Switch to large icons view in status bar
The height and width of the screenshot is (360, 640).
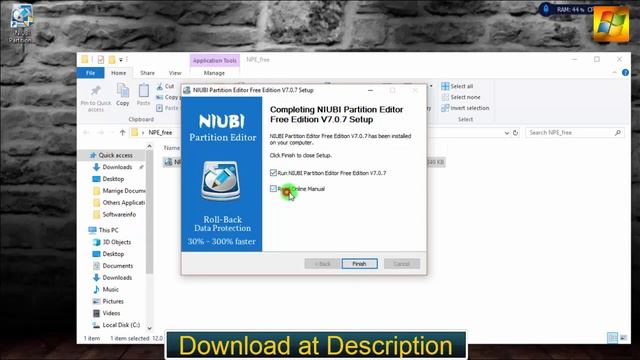[623, 338]
